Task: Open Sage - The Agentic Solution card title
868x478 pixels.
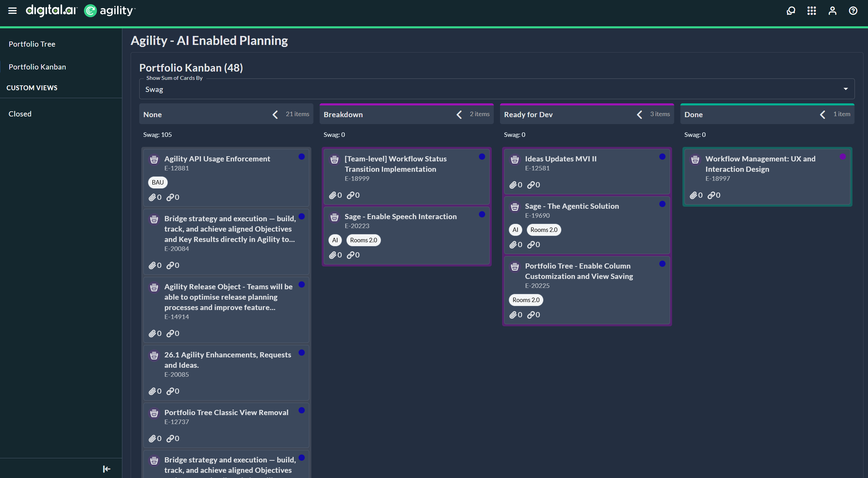Action: coord(572,206)
